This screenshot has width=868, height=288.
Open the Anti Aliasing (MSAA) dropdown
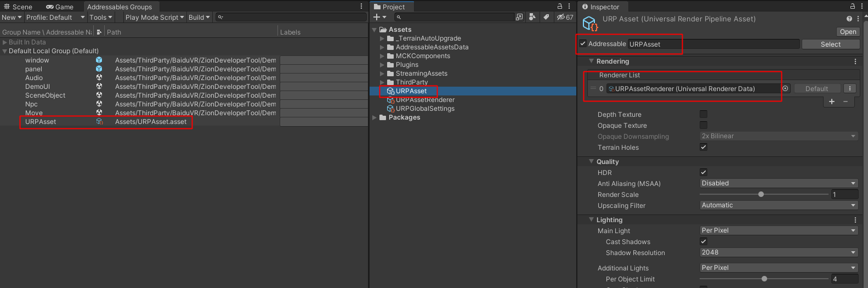(778, 183)
